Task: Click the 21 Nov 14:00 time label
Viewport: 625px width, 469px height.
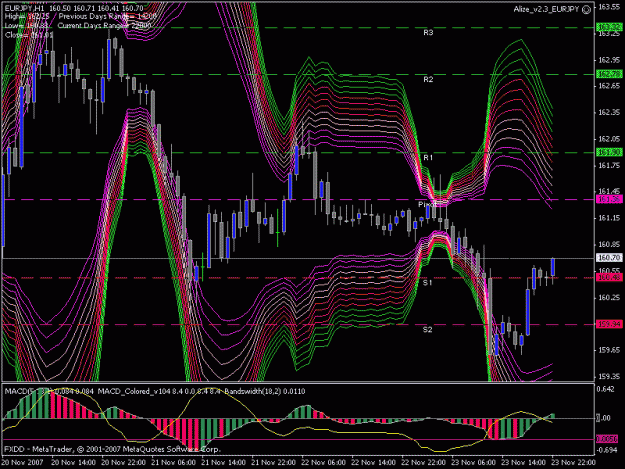Action: 223,463
